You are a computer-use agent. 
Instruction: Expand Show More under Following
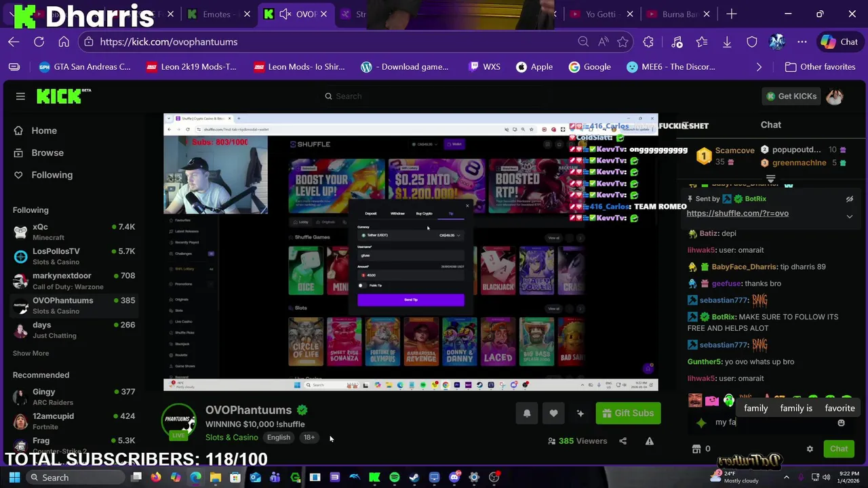point(31,353)
